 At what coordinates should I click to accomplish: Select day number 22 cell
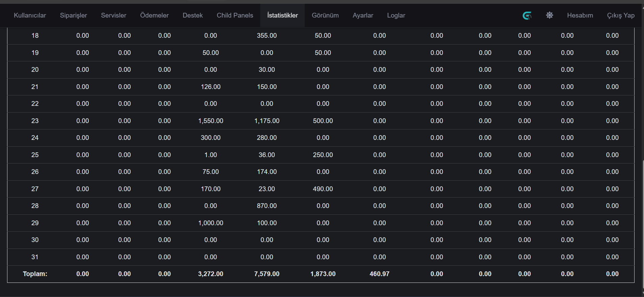(35, 104)
